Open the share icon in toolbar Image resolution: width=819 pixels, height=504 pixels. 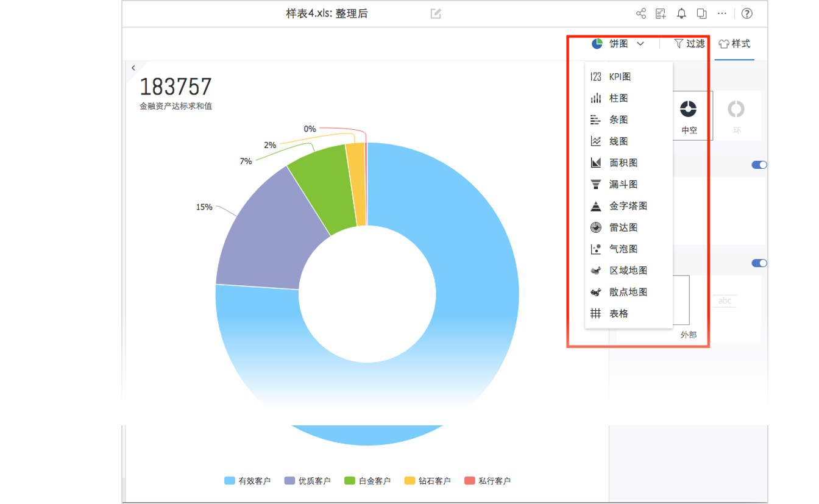point(639,13)
